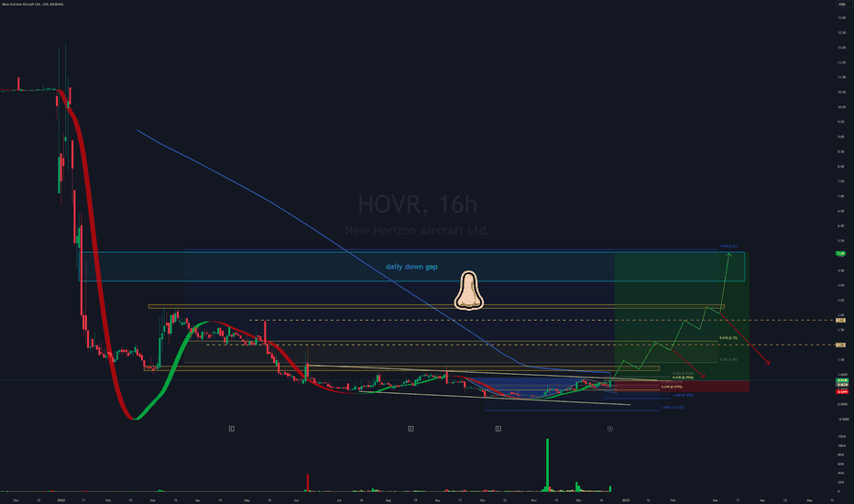This screenshot has width=854, height=504.
Task: Click the green 5.00 target price label
Action: pyautogui.click(x=841, y=253)
